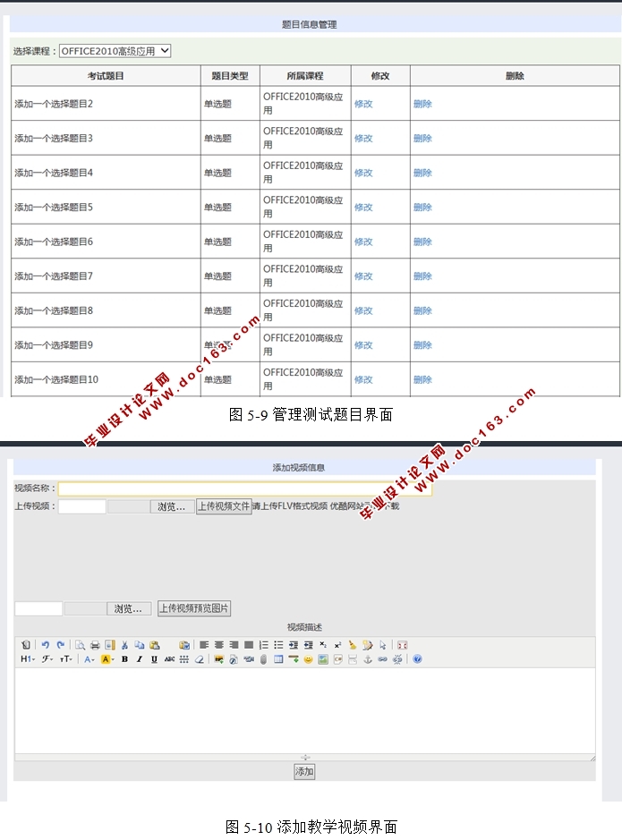This screenshot has width=622, height=840.
Task: Align text left in editor
Action: pyautogui.click(x=204, y=645)
